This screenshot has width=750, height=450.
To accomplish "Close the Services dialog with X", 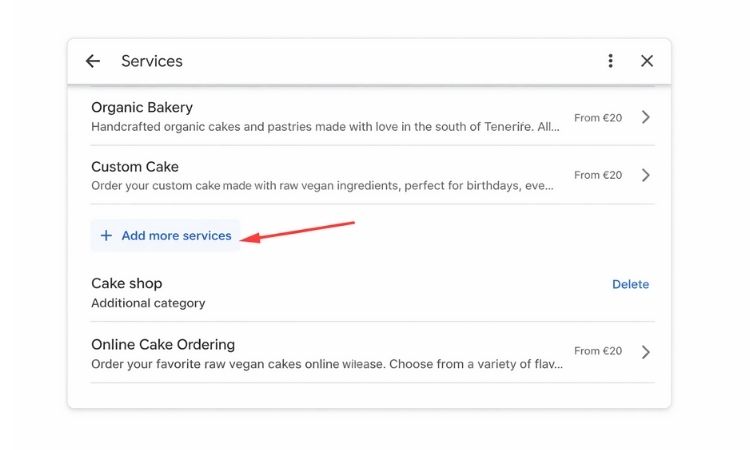I will [647, 61].
